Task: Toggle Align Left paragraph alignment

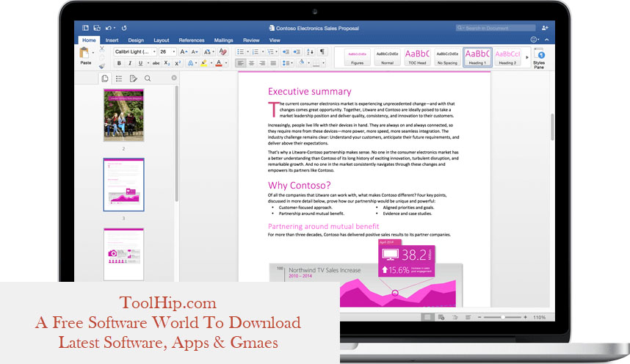Action: click(x=240, y=63)
